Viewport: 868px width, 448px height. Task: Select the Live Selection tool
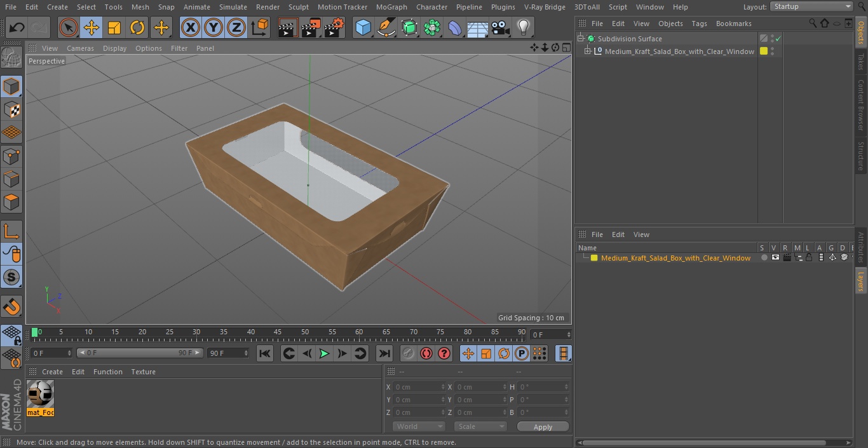(x=69, y=27)
